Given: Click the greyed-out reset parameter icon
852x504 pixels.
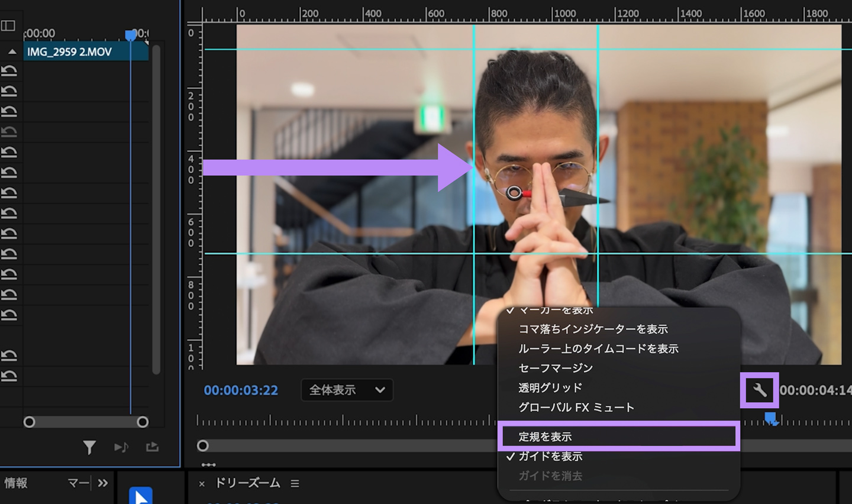Looking at the screenshot, I should (9, 132).
